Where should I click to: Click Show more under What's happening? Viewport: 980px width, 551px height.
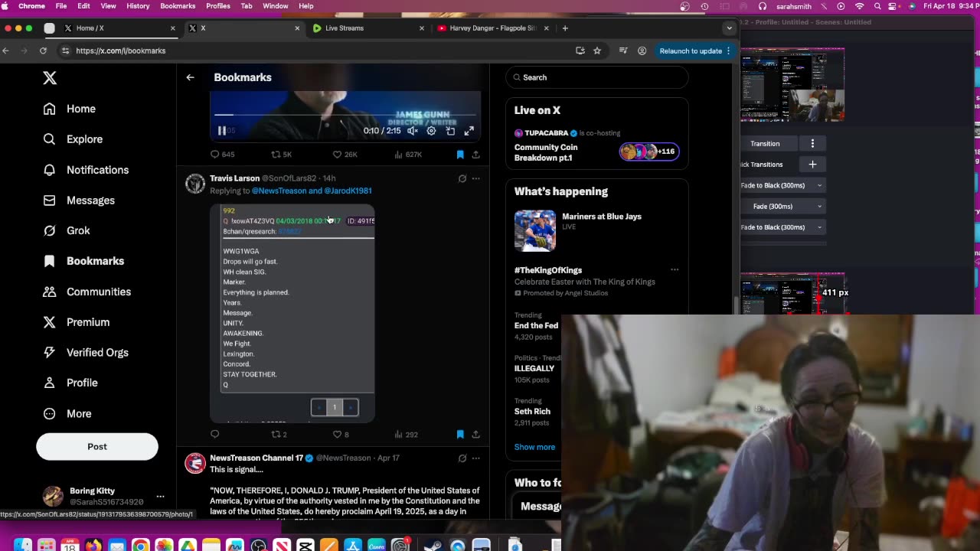(534, 447)
